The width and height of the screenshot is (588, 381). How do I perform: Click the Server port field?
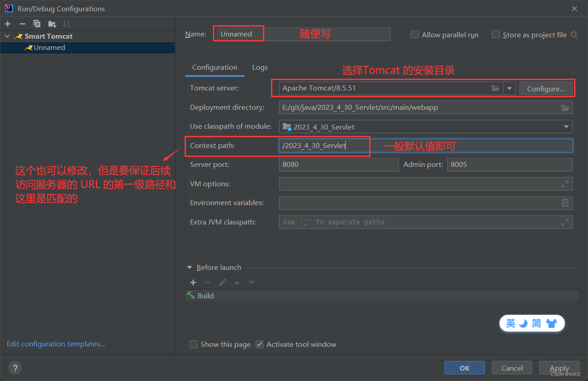click(x=339, y=165)
